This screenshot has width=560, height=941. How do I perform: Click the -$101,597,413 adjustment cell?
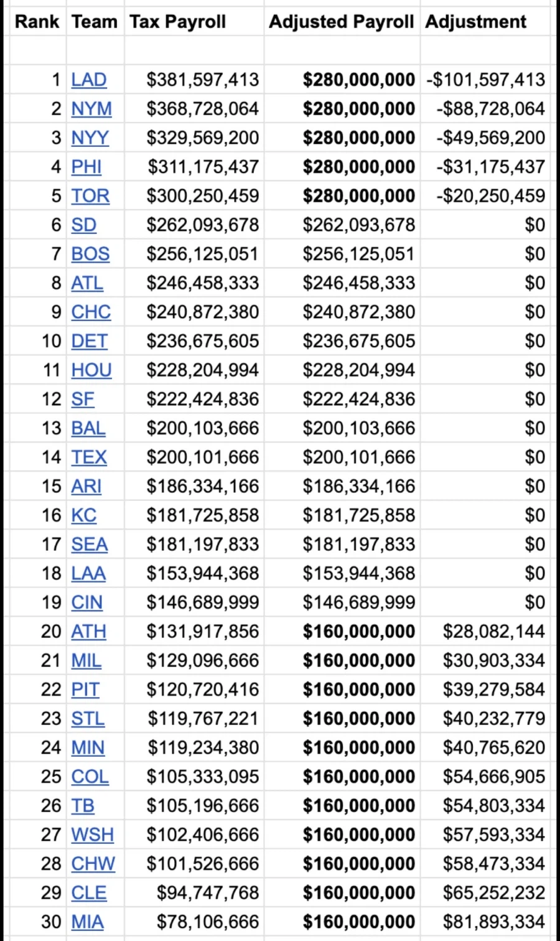485,80
